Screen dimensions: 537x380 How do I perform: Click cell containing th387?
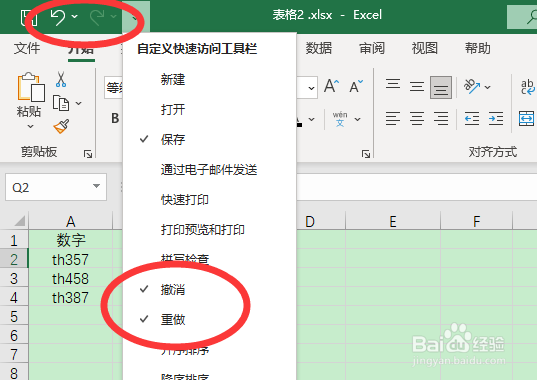tap(71, 297)
